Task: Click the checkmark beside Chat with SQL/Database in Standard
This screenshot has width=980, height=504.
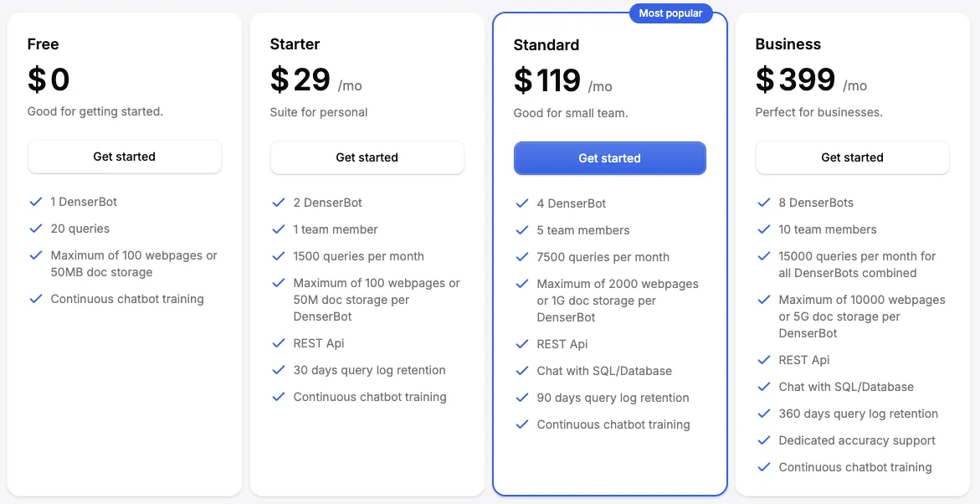Action: point(521,370)
